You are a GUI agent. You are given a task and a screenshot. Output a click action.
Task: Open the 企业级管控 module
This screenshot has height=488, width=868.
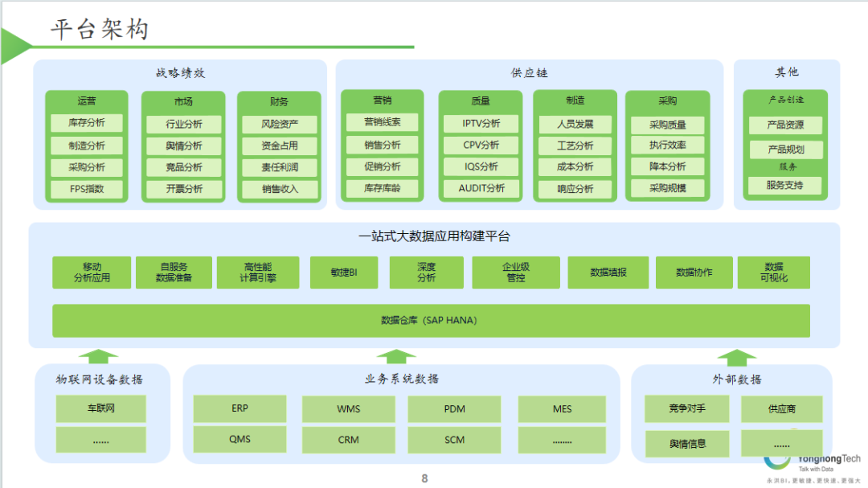(516, 273)
